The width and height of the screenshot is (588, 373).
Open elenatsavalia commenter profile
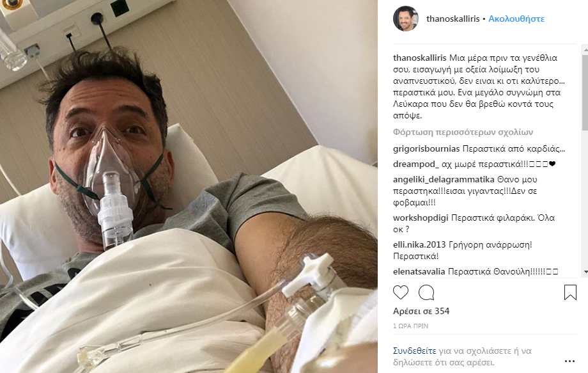pos(419,271)
